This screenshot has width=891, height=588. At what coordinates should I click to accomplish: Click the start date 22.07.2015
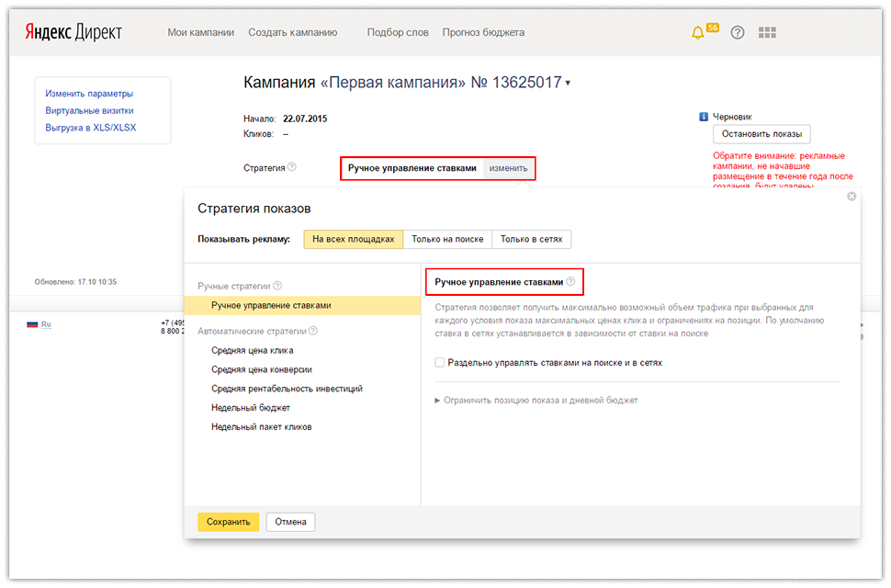click(x=305, y=119)
